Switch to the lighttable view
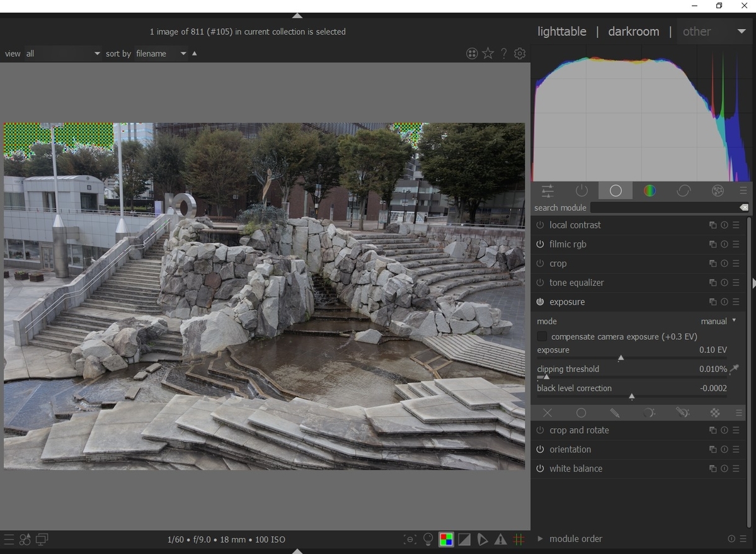Screen dimensions: 756x554 [x=561, y=31]
